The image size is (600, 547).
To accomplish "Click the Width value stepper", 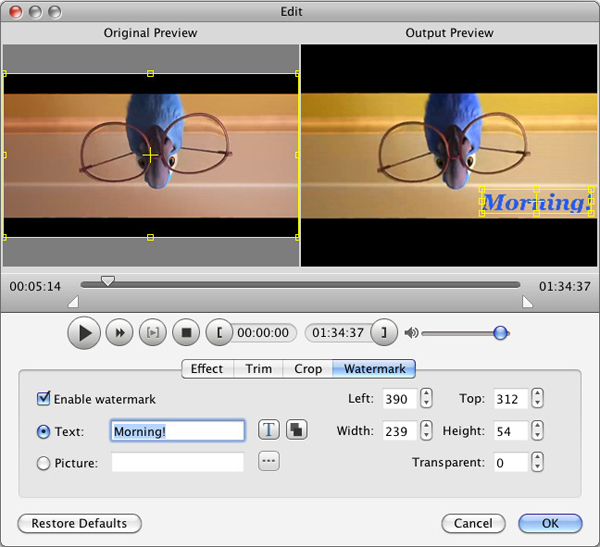I will [426, 431].
